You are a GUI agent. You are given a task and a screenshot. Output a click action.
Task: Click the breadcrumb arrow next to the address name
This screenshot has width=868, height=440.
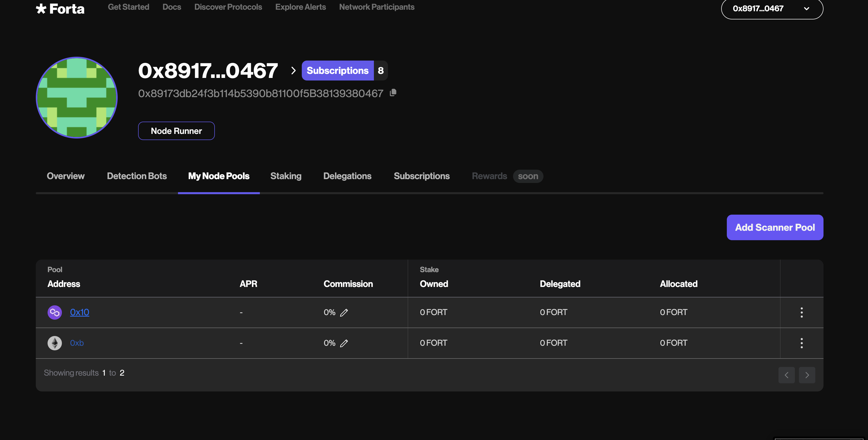(293, 71)
